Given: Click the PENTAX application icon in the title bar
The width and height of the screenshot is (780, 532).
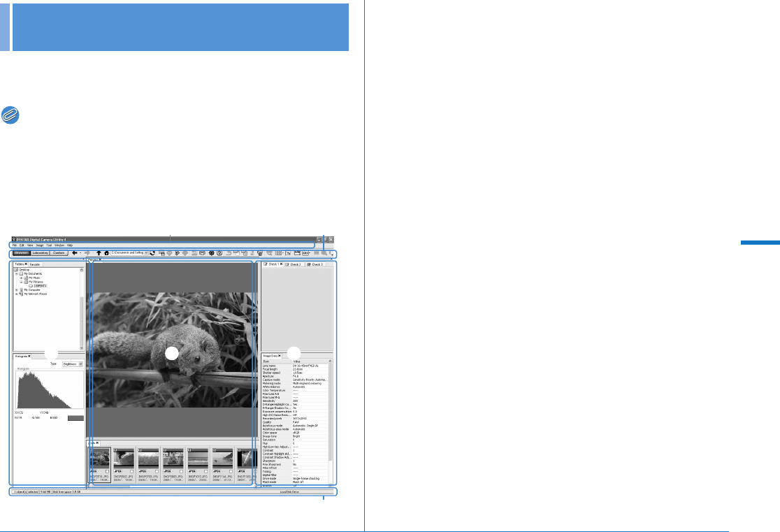Looking at the screenshot, I should 14,239.
